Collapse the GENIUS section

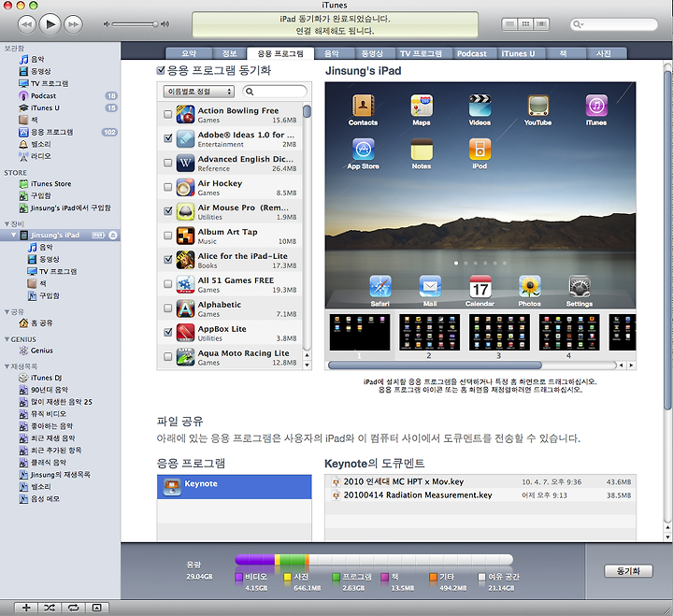[x=7, y=339]
